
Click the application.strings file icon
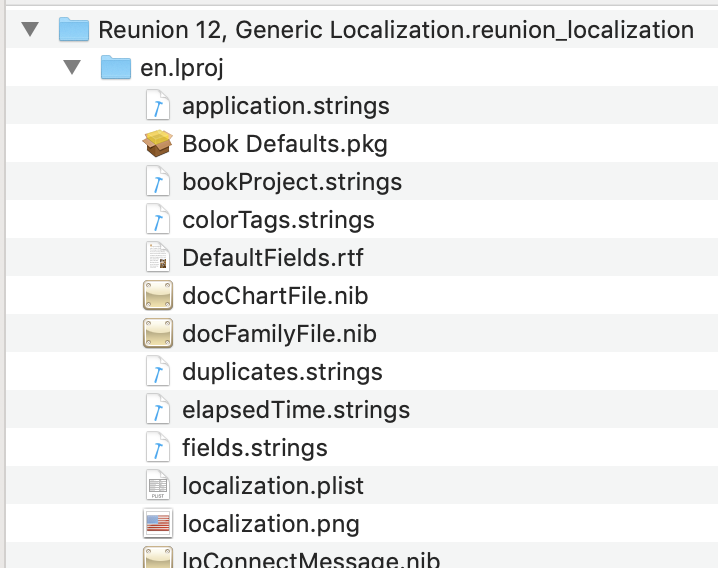(158, 105)
